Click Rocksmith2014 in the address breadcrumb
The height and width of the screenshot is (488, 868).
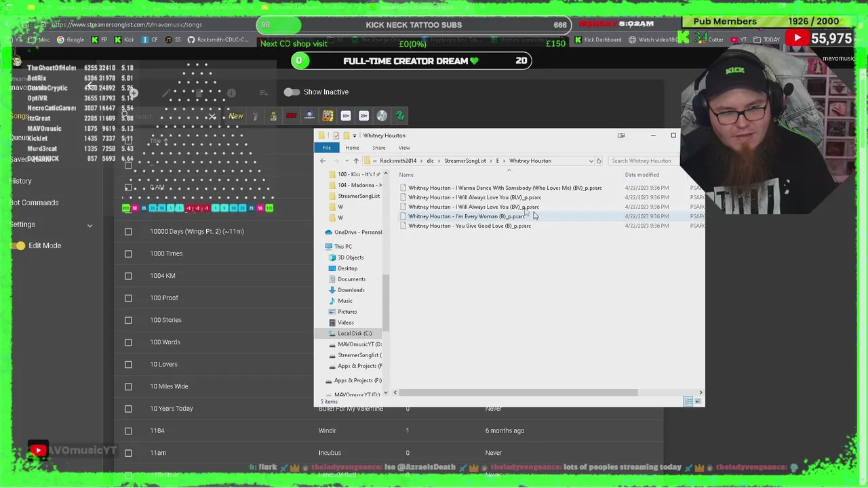point(398,161)
